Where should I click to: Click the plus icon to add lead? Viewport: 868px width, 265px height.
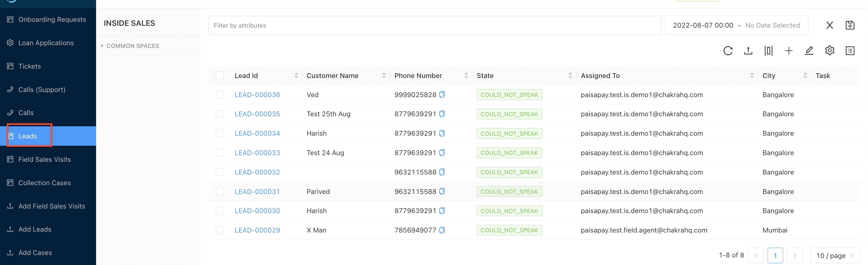point(789,51)
